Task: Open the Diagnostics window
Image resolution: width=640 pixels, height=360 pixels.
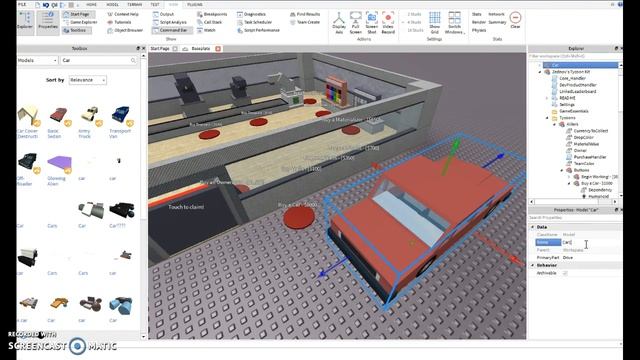Action: [251, 14]
